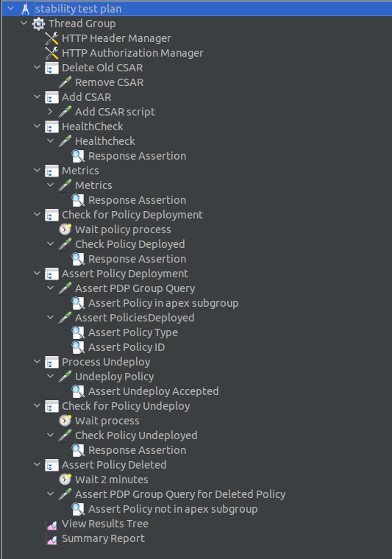Select 'Assert PDP Group Query for Deleted Policy' label
392x559 pixels.
click(x=180, y=494)
